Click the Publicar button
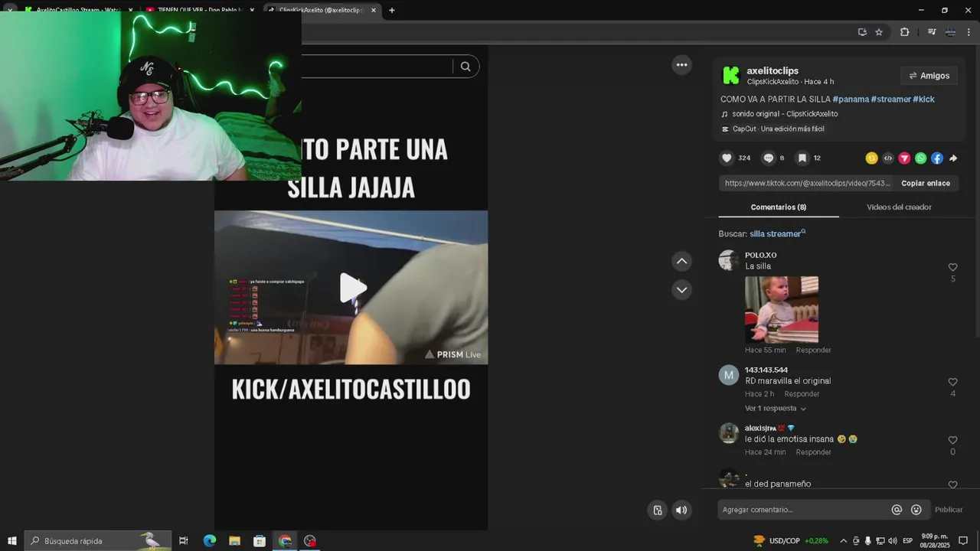Viewport: 980px width, 551px height. click(x=949, y=510)
